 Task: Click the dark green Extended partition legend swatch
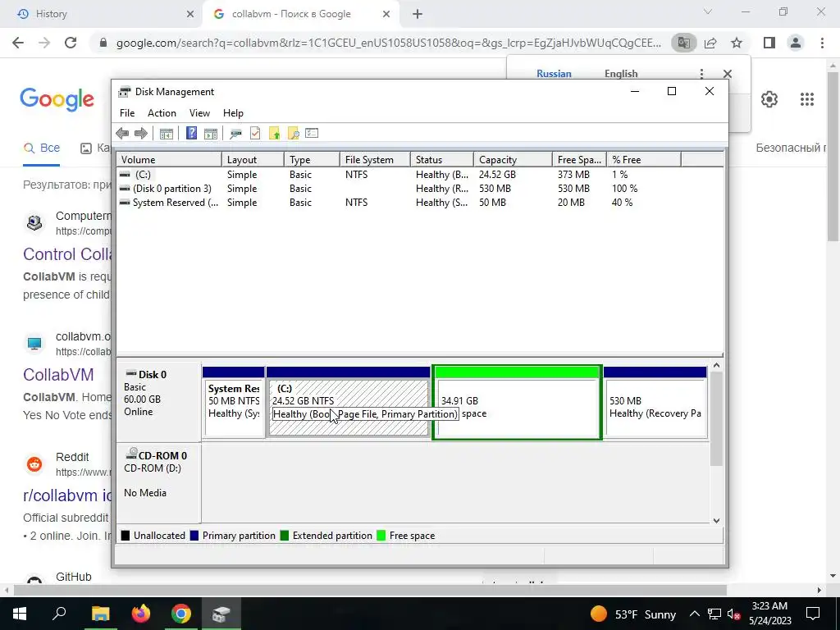285,535
